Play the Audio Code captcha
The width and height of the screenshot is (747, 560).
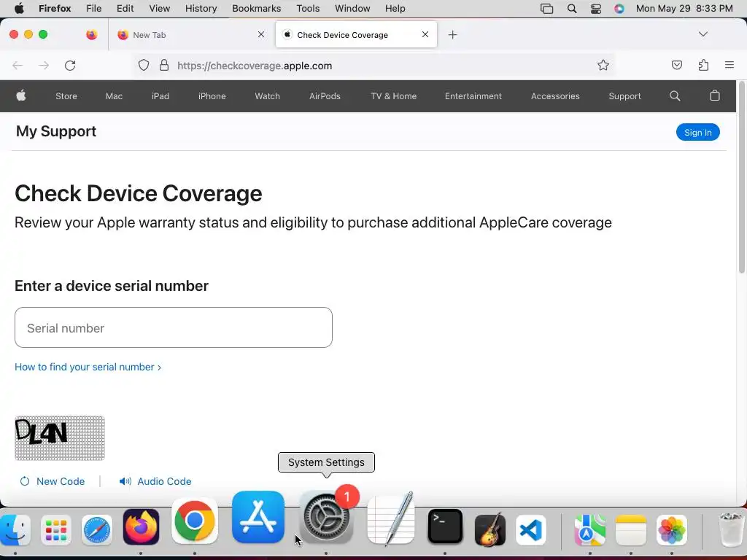(x=155, y=481)
